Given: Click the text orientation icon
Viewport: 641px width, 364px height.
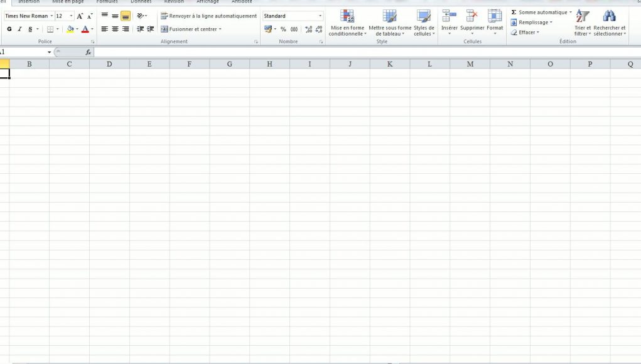Looking at the screenshot, I should pos(141,16).
